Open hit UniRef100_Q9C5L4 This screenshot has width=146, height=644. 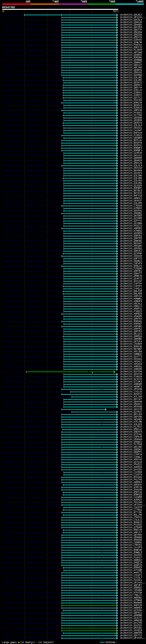point(131,20)
